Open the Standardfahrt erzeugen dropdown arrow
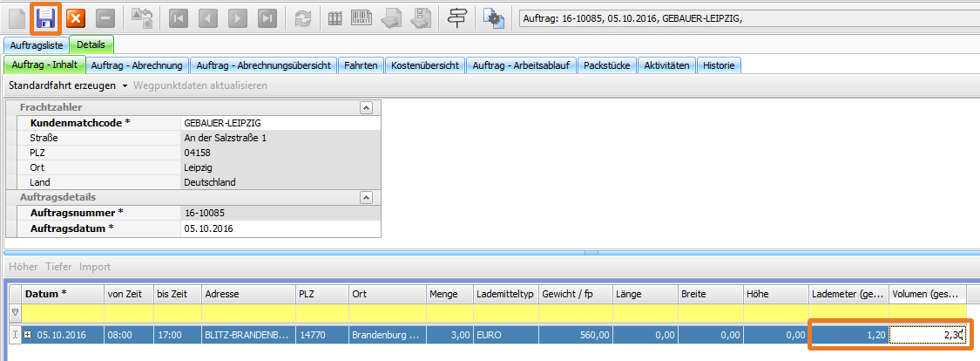Viewport: 980px width, 361px height. pos(125,85)
